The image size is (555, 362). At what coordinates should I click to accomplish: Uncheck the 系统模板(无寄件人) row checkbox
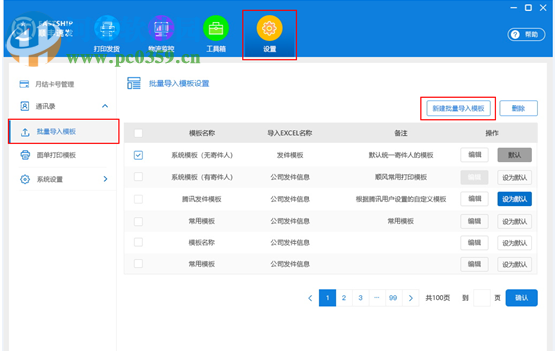138,155
